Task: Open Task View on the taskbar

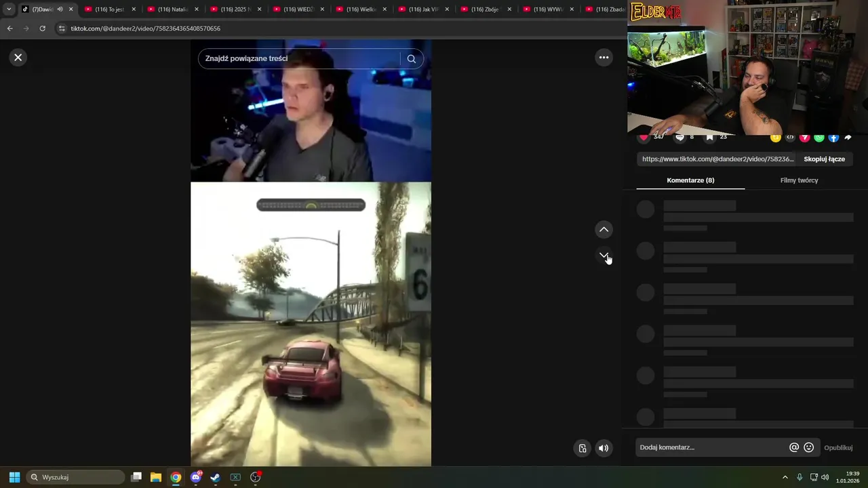Action: [136, 477]
